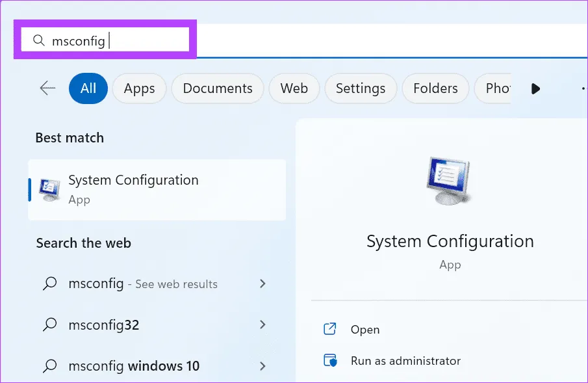Click System Configuration icon in Best match
Screen dimensions: 588x383
(50, 189)
